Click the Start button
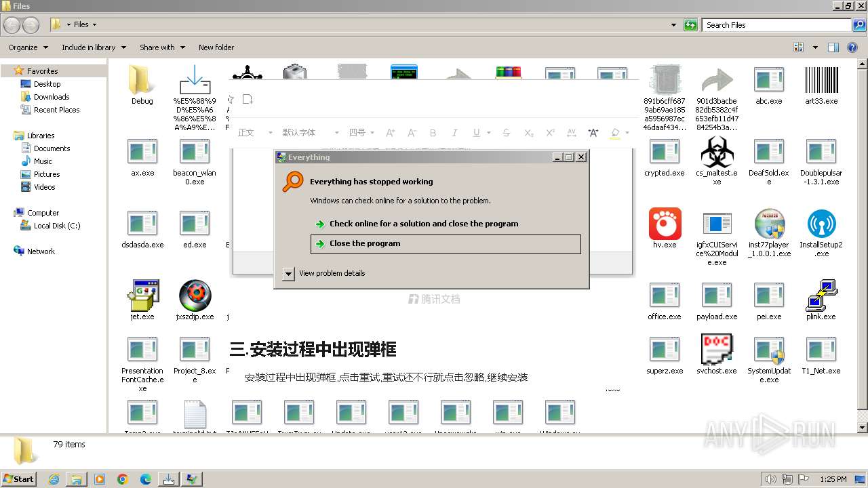Image resolution: width=868 pixels, height=488 pixels. click(19, 479)
